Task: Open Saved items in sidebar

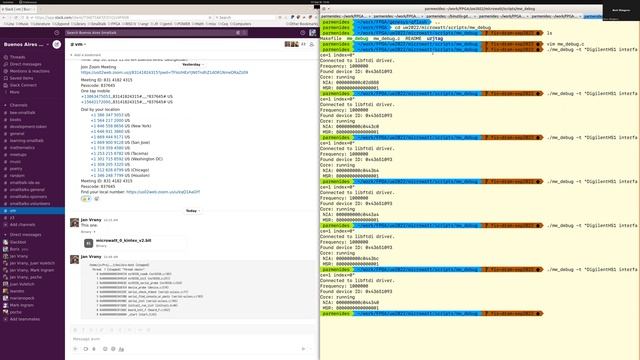Action: tap(21, 78)
